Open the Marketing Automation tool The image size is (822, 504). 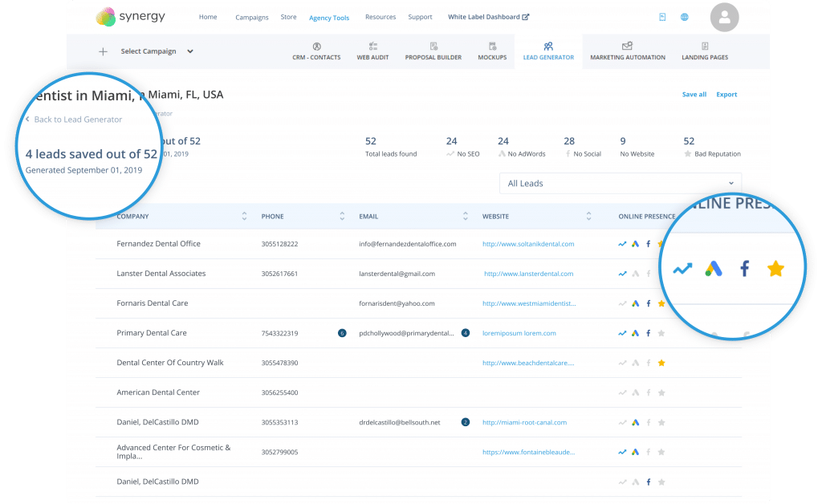[x=627, y=51]
